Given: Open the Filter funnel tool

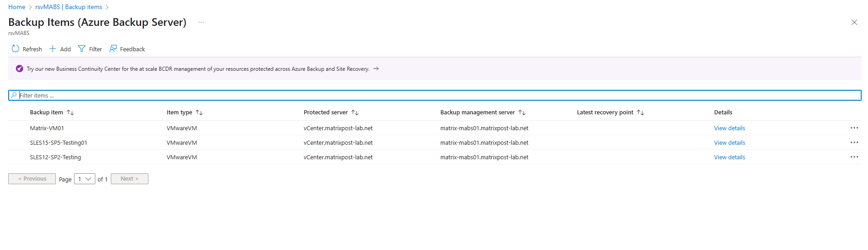Looking at the screenshot, I should (x=82, y=49).
